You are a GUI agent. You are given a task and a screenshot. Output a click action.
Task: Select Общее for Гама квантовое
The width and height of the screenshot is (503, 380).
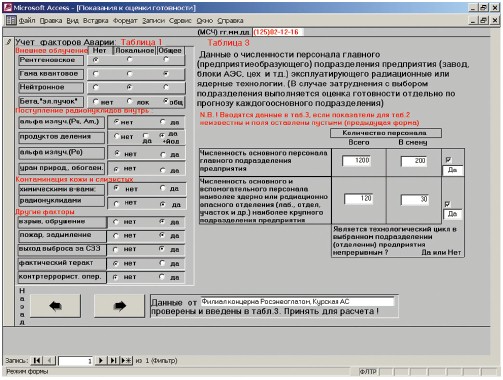[166, 73]
